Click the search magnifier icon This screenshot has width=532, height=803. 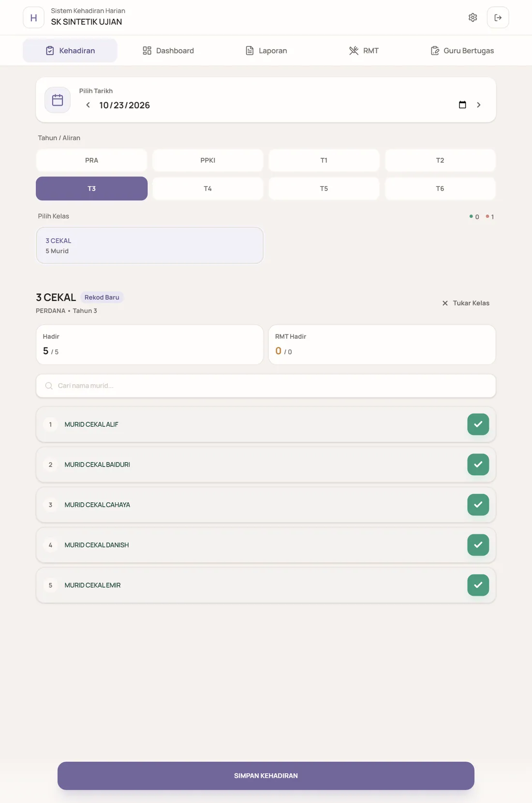(49, 386)
